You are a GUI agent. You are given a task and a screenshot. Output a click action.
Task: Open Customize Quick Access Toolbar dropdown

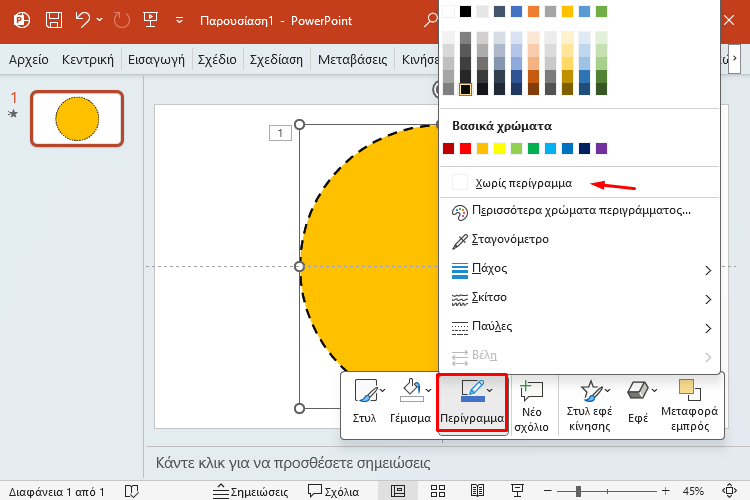click(x=179, y=20)
